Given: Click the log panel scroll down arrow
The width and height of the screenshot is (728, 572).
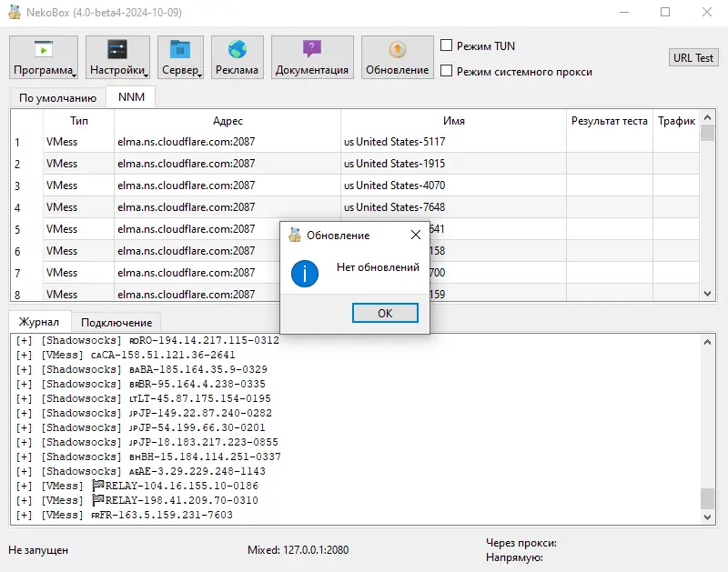Looking at the screenshot, I should pyautogui.click(x=707, y=517).
